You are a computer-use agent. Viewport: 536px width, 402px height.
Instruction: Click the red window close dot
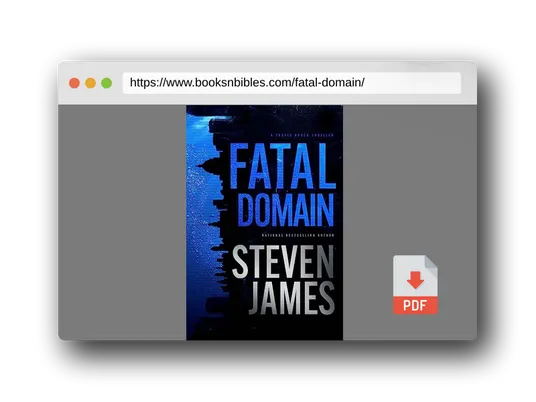click(74, 83)
